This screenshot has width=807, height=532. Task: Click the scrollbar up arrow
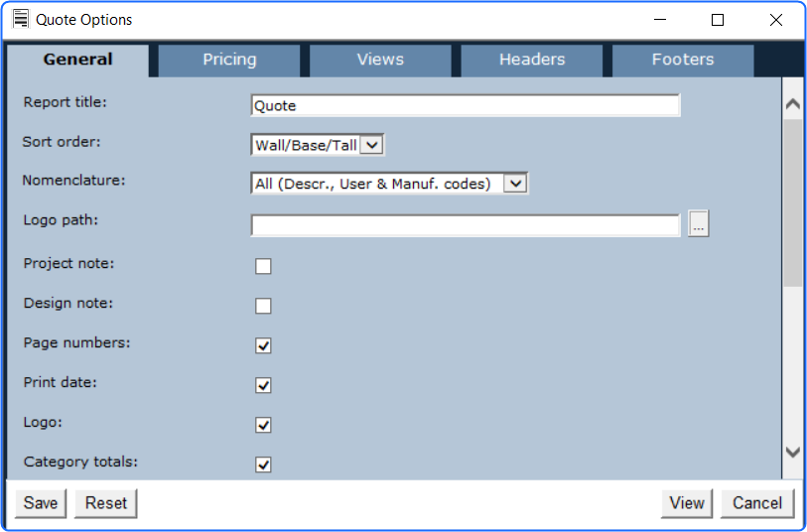792,103
